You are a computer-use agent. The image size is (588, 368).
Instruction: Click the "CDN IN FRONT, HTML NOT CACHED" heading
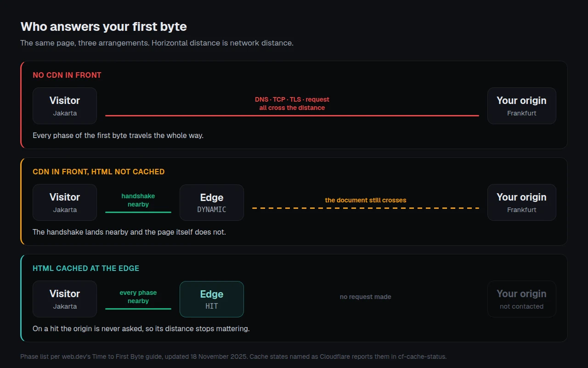coord(99,172)
